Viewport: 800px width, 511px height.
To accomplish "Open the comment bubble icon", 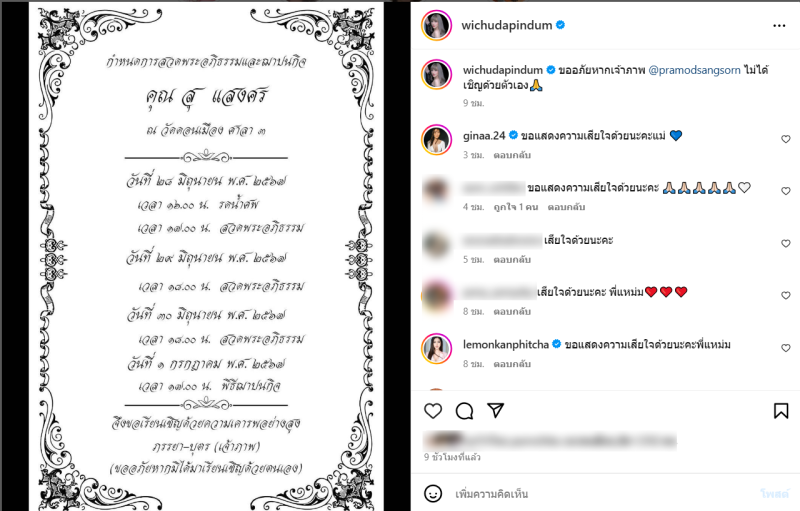I will tap(464, 411).
